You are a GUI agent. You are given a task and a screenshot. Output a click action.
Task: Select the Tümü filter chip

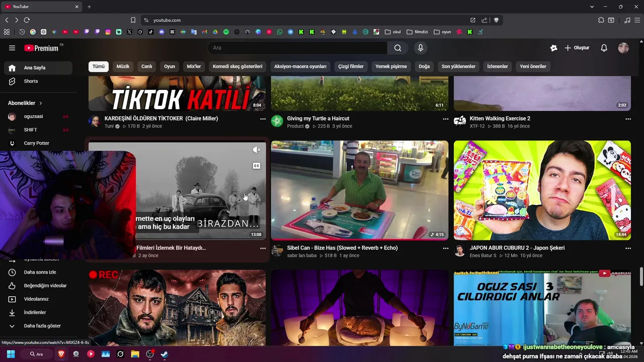(99, 66)
